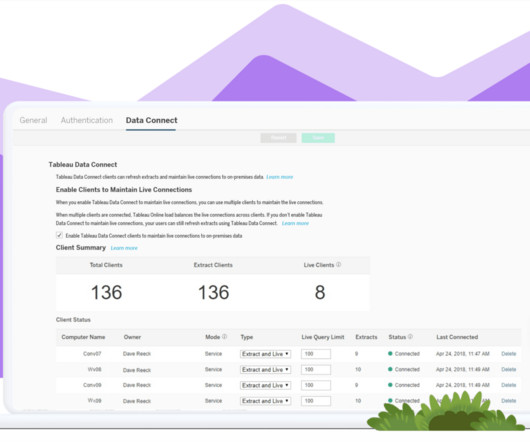Click the green status dot for Wv08
This screenshot has width=530, height=442.
coord(390,369)
